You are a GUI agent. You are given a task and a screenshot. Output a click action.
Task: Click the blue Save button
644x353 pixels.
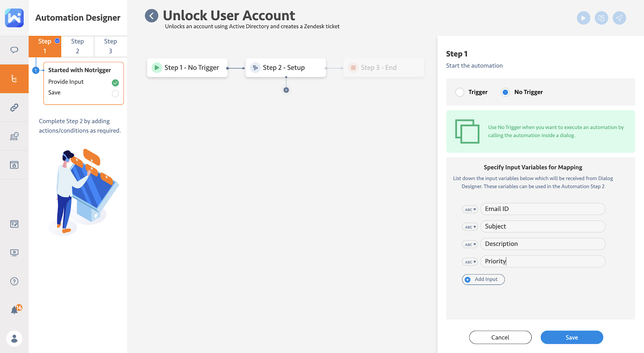(572, 337)
